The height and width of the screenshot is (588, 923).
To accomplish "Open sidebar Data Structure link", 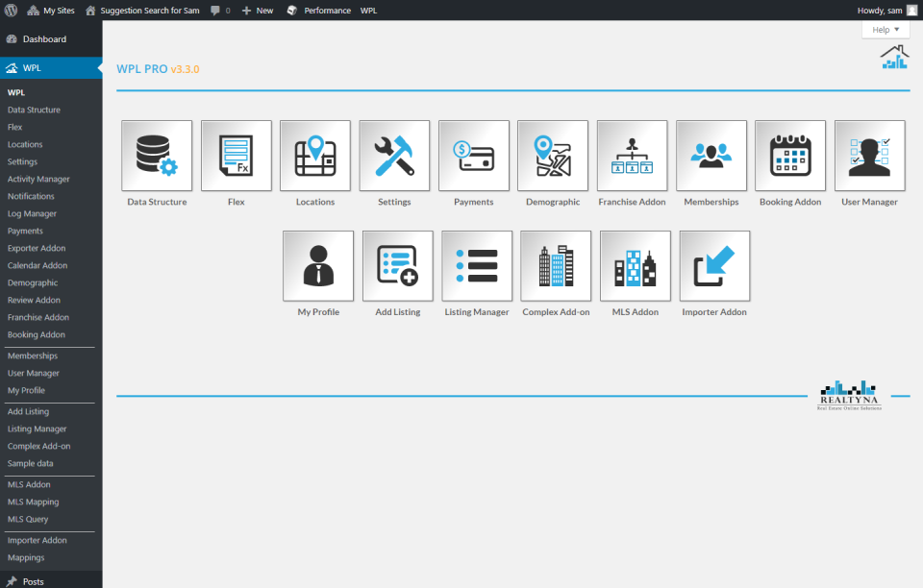I will [35, 110].
